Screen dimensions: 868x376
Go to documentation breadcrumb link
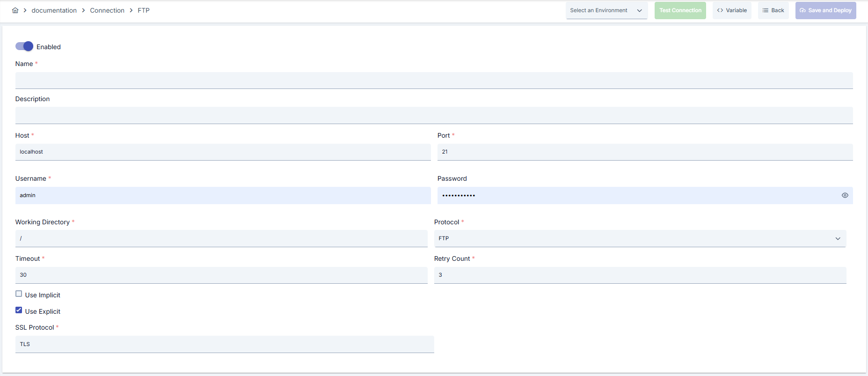pyautogui.click(x=54, y=10)
